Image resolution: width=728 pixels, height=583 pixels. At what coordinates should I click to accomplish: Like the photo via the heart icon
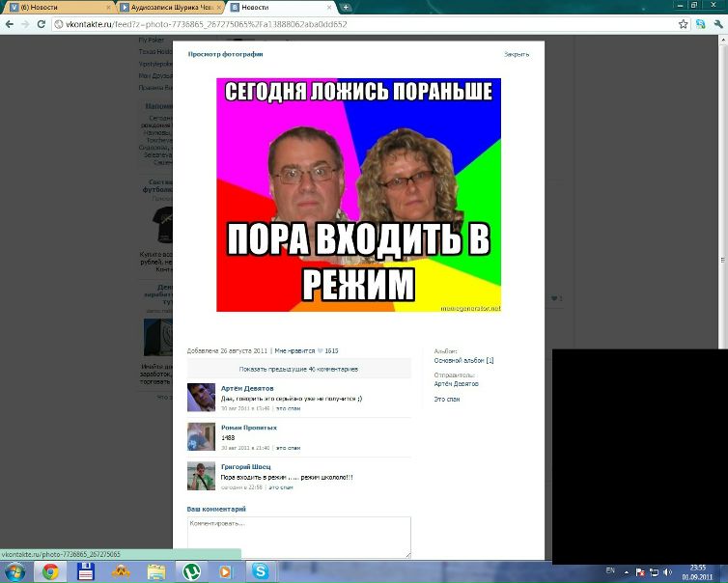point(321,351)
